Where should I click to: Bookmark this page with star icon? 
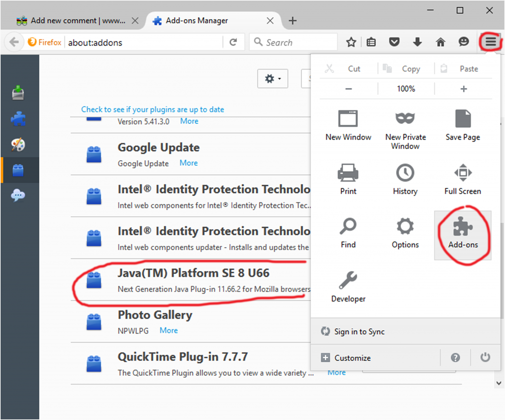[351, 42]
